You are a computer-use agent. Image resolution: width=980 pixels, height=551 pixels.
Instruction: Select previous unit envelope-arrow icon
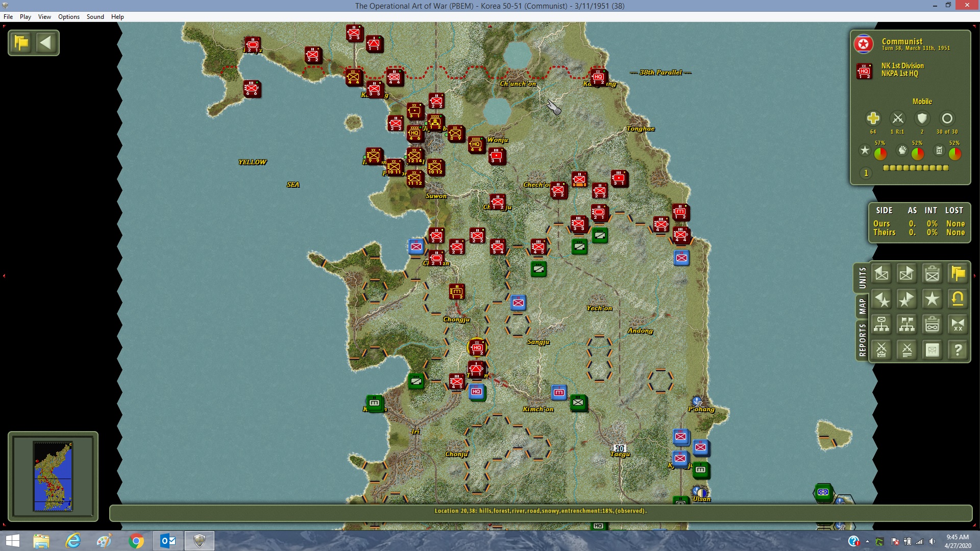[x=881, y=274]
